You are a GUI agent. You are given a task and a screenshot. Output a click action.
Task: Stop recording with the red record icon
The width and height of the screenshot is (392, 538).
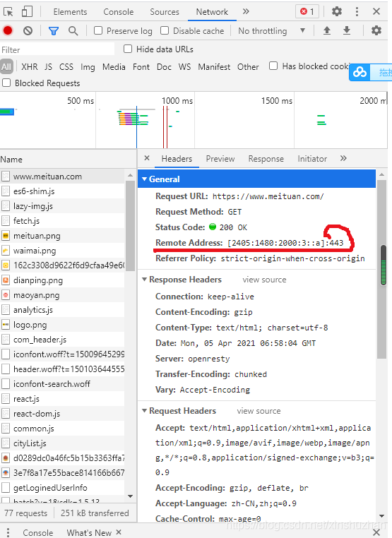[x=8, y=30]
